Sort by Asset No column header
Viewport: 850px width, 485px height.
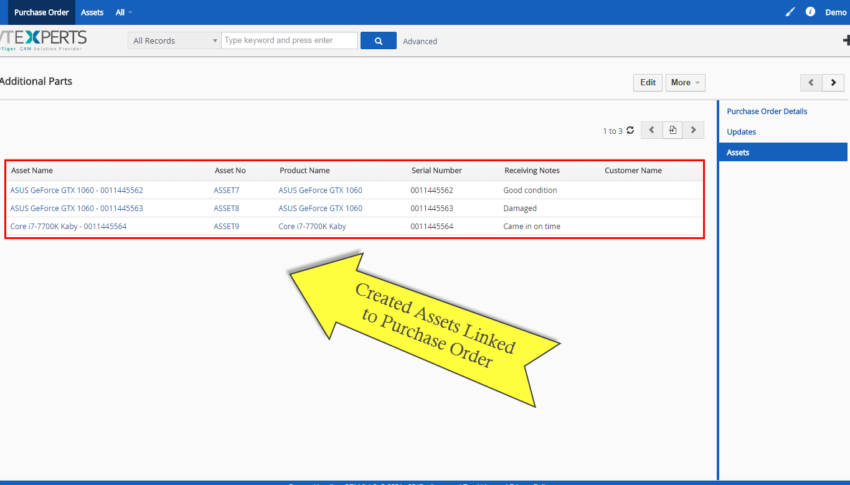[230, 170]
